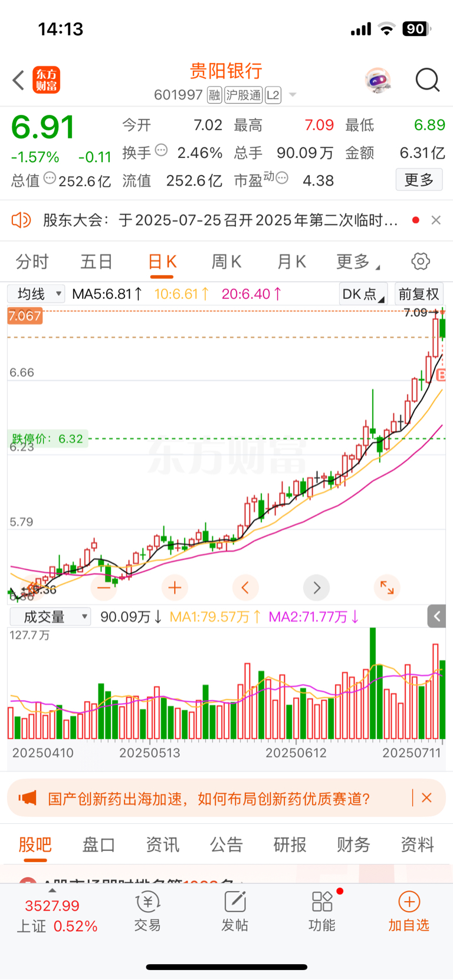The image size is (453, 980).
Task: Switch to 资讯 tab
Action: click(162, 844)
